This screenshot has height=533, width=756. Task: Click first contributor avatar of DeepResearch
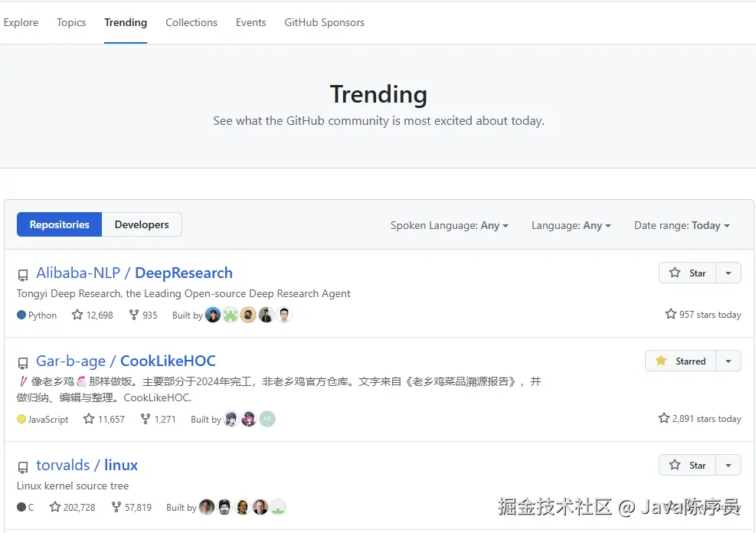(213, 316)
